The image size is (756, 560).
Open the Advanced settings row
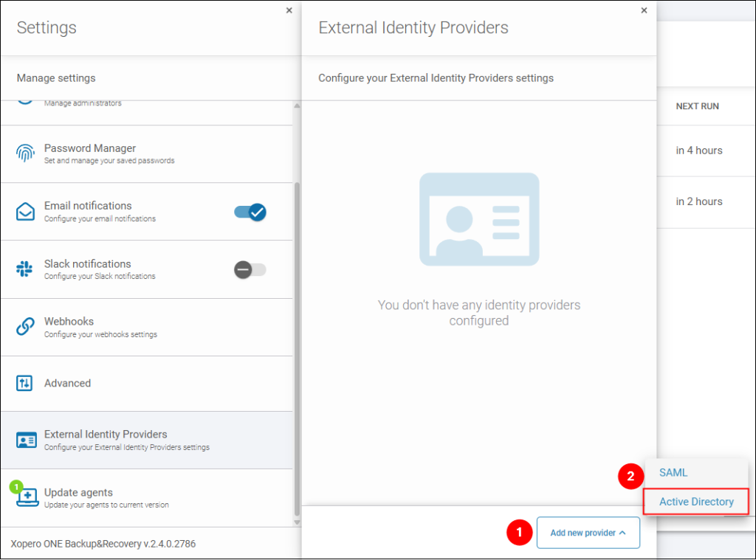coord(147,384)
